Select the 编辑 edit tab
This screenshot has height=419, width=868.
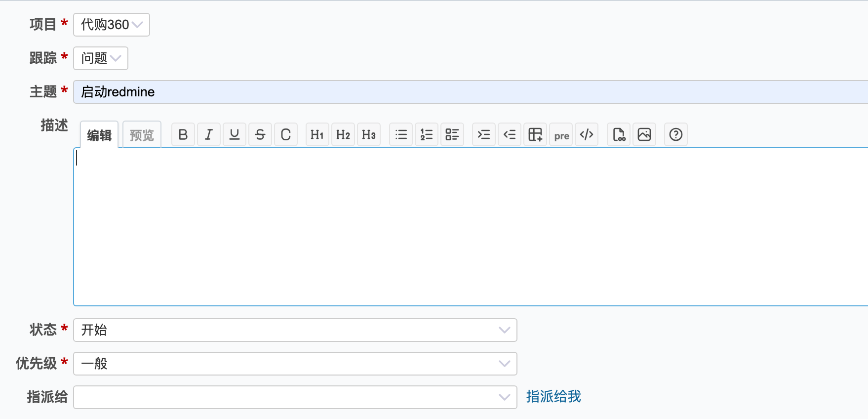(99, 135)
